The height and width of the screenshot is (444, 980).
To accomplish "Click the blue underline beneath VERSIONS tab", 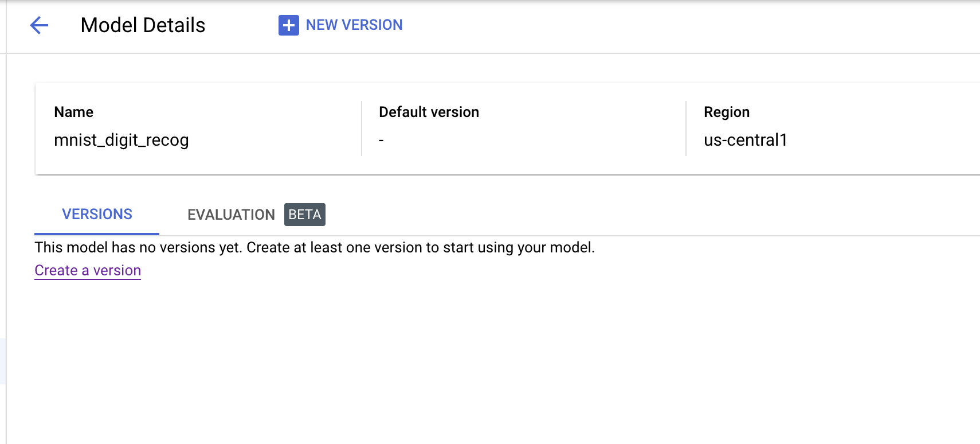I will tap(97, 233).
